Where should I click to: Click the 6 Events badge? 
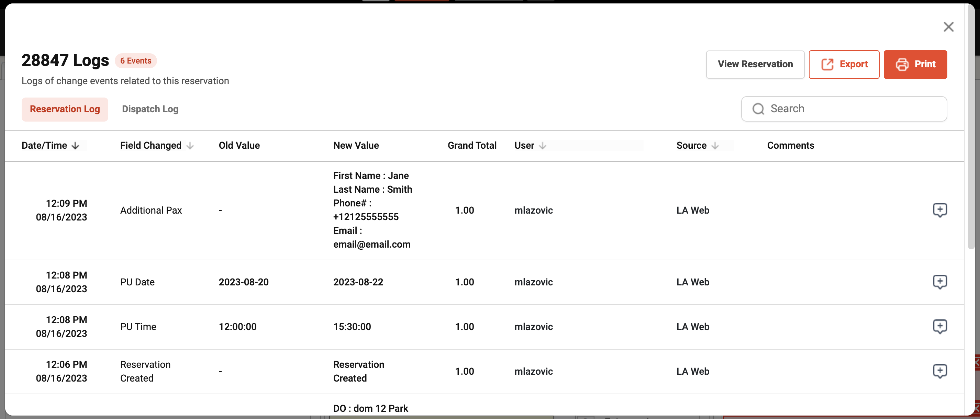pyautogui.click(x=135, y=61)
